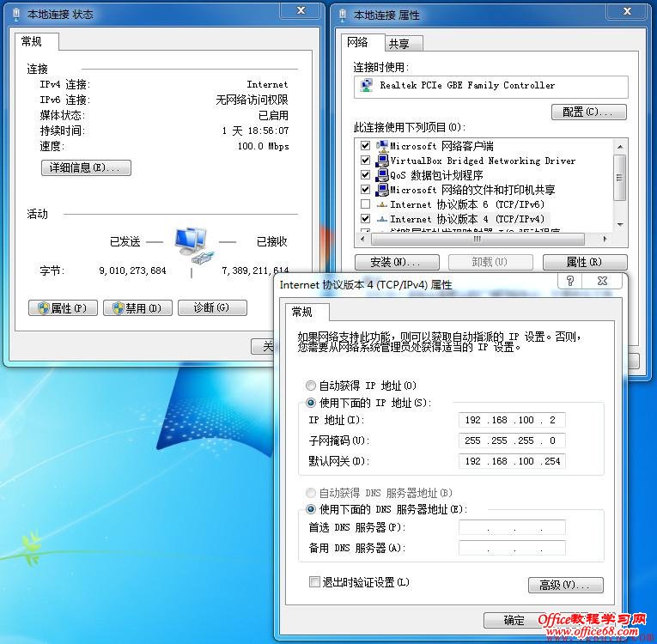This screenshot has width=657, height=644.
Task: Click 诊断(G) button
Action: pos(212,308)
